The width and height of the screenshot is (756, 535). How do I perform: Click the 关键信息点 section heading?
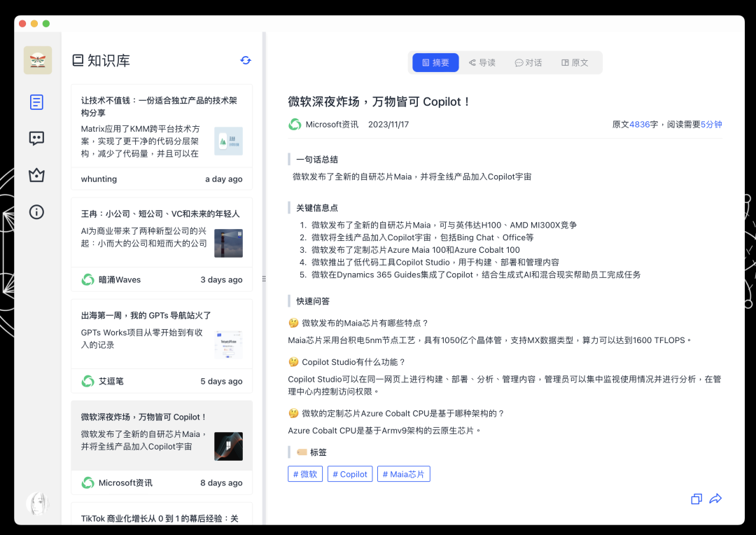(x=317, y=208)
